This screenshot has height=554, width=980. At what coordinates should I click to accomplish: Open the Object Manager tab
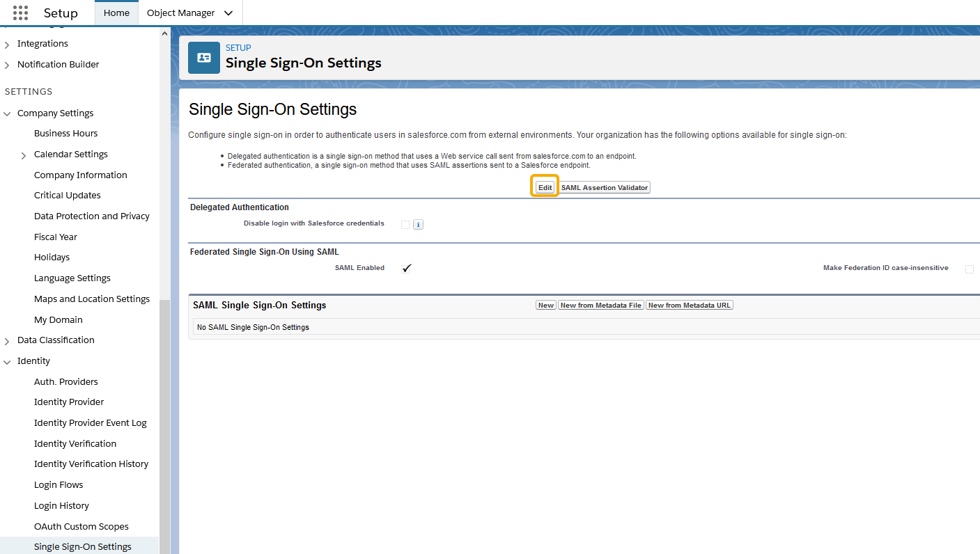pyautogui.click(x=180, y=13)
